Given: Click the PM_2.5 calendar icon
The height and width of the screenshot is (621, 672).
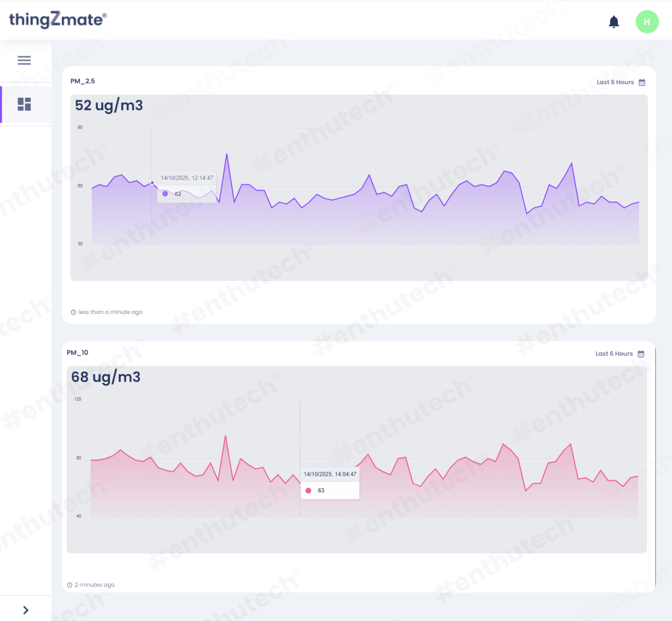Looking at the screenshot, I should tap(642, 82).
